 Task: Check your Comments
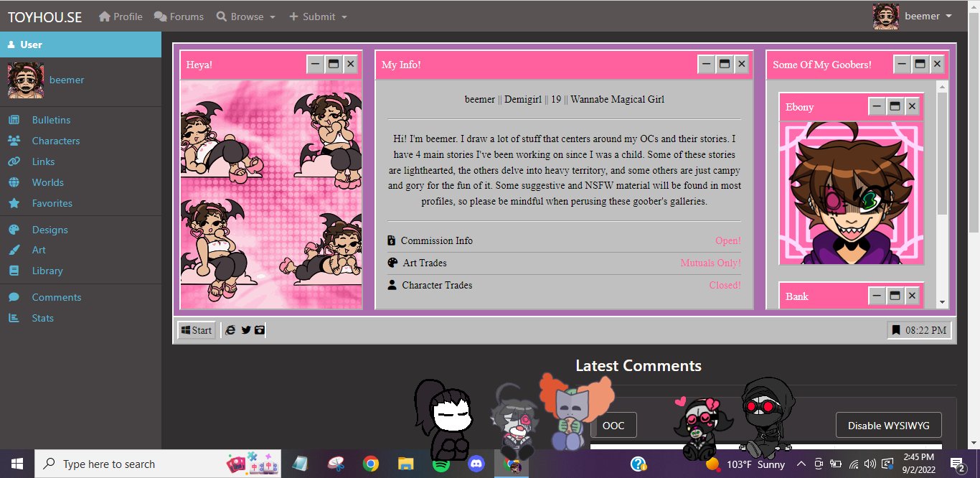[x=55, y=296]
